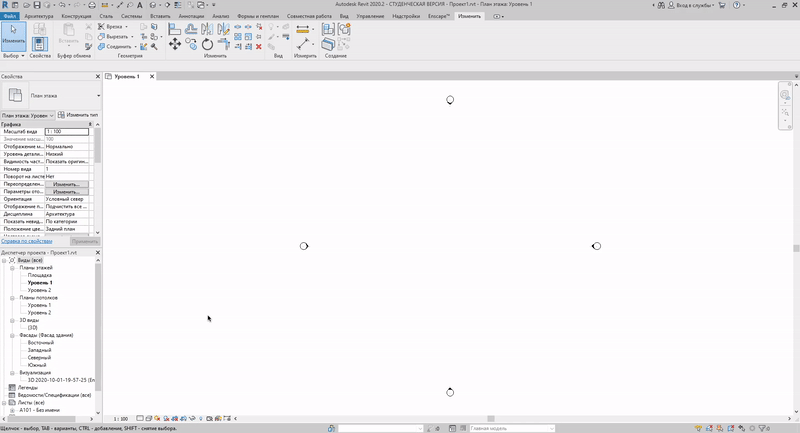Screen dimensions: 800x433
Task: Open the Вид ribbon tab
Action: coord(342,16)
